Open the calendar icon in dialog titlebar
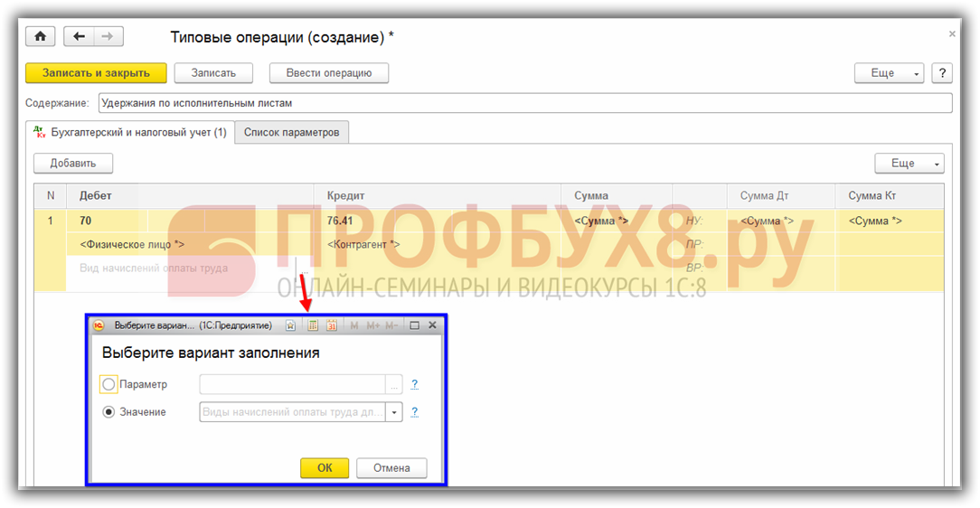Viewport: 980px width, 508px height. (x=332, y=325)
